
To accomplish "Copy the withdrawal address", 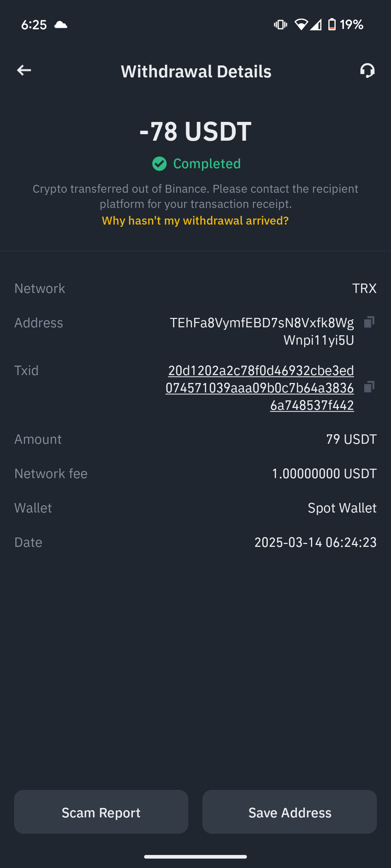I will tap(369, 322).
